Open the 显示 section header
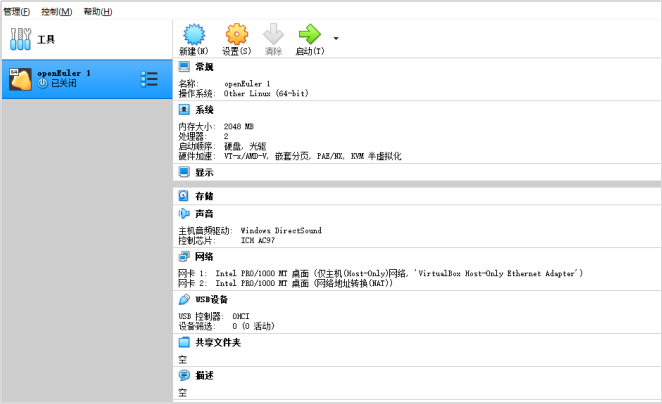The width and height of the screenshot is (662, 404). coord(204,172)
